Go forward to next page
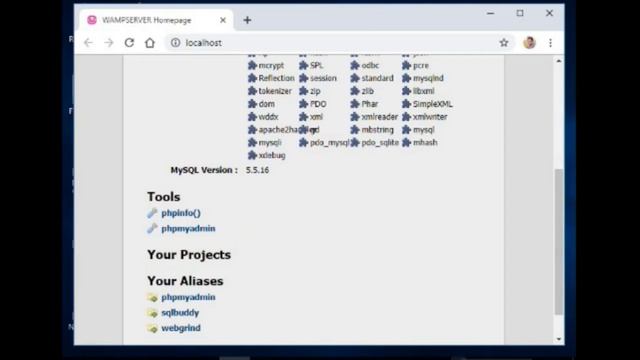The height and width of the screenshot is (360, 640). pos(109,43)
